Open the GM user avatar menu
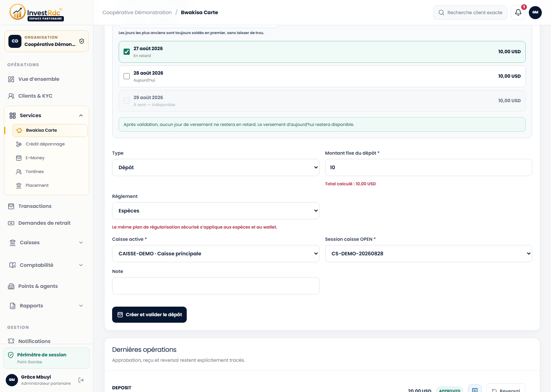Screen dimensions: 551x392 pyautogui.click(x=535, y=12)
